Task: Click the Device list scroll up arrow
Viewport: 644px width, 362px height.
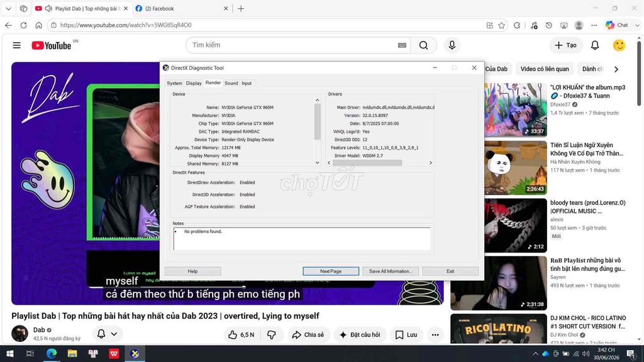Action: pos(317,100)
